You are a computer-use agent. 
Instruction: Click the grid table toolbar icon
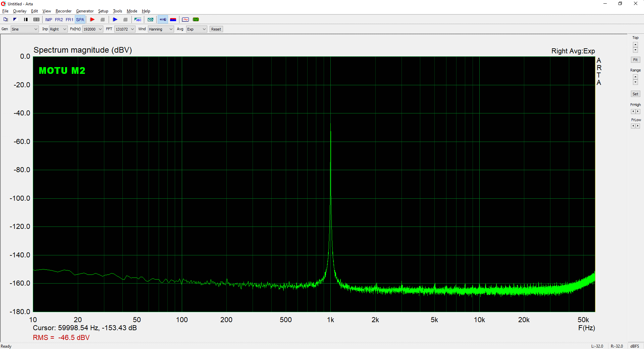coord(37,19)
